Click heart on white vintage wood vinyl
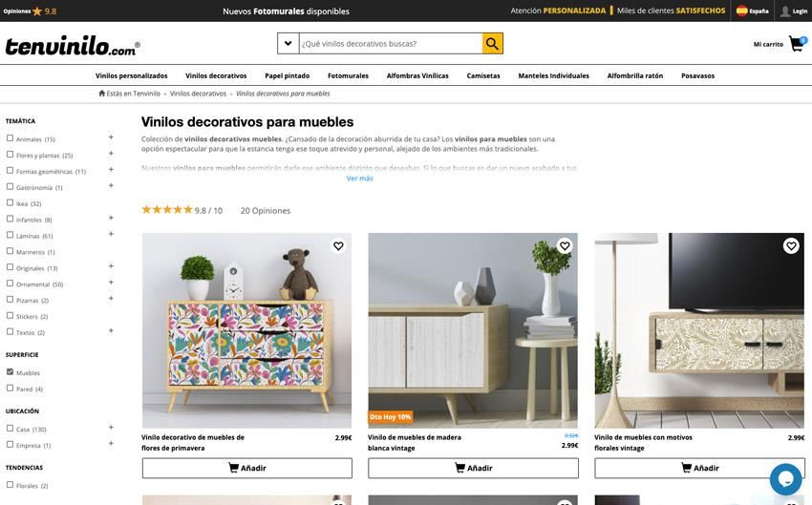812x505 pixels. coord(565,245)
